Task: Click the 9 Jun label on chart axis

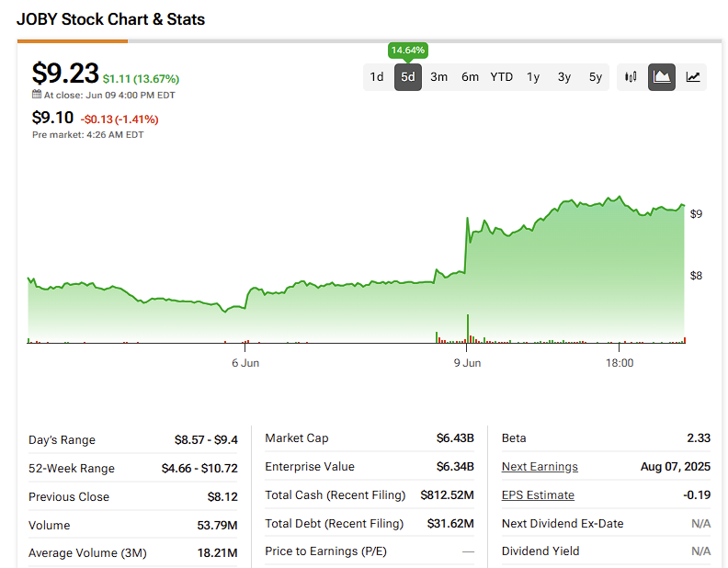Action: [x=467, y=363]
